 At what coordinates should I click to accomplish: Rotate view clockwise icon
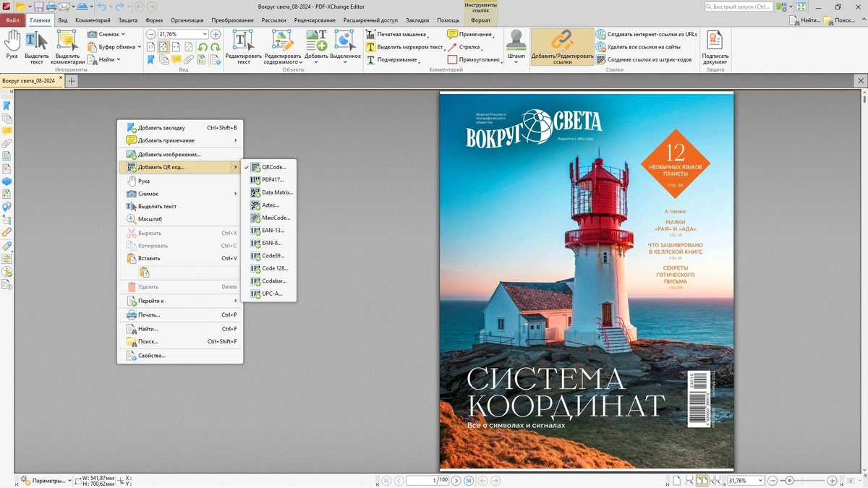(x=216, y=48)
